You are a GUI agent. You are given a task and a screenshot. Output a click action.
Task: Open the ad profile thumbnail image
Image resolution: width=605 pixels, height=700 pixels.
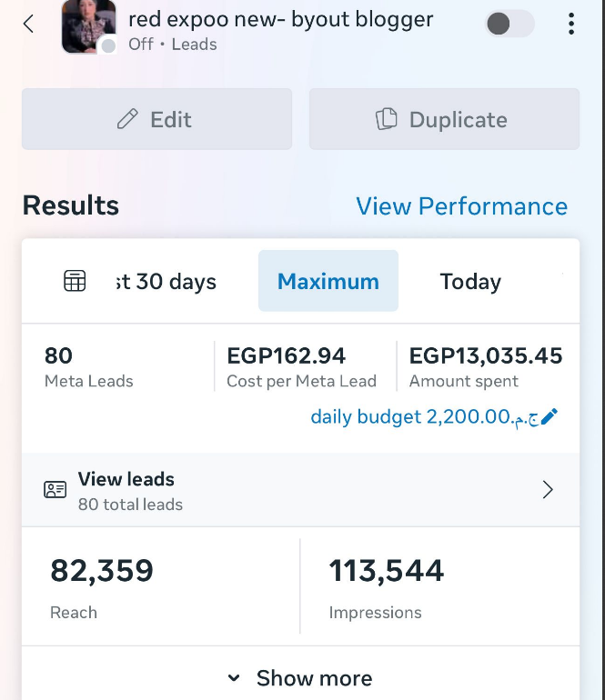87,25
